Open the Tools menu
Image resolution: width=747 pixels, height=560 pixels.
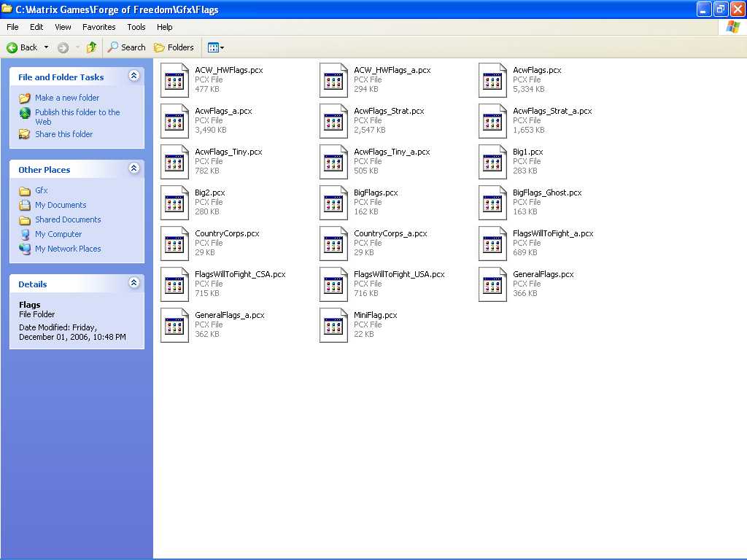coord(136,27)
